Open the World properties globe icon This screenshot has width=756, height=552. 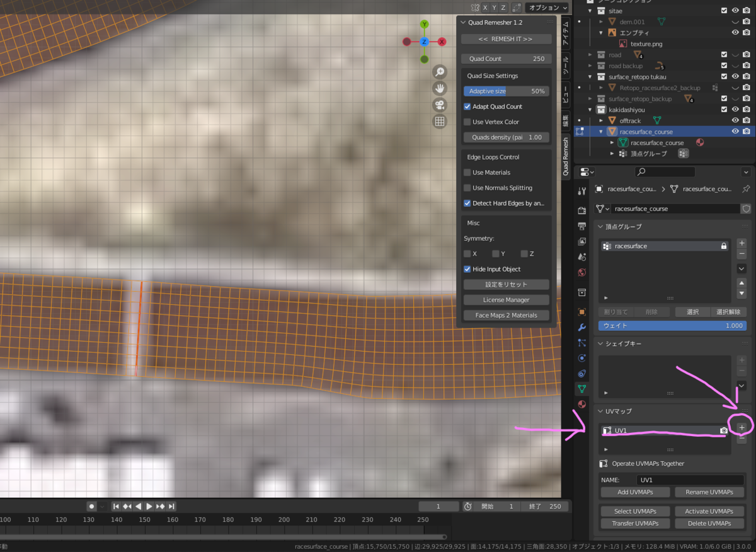pyautogui.click(x=581, y=273)
